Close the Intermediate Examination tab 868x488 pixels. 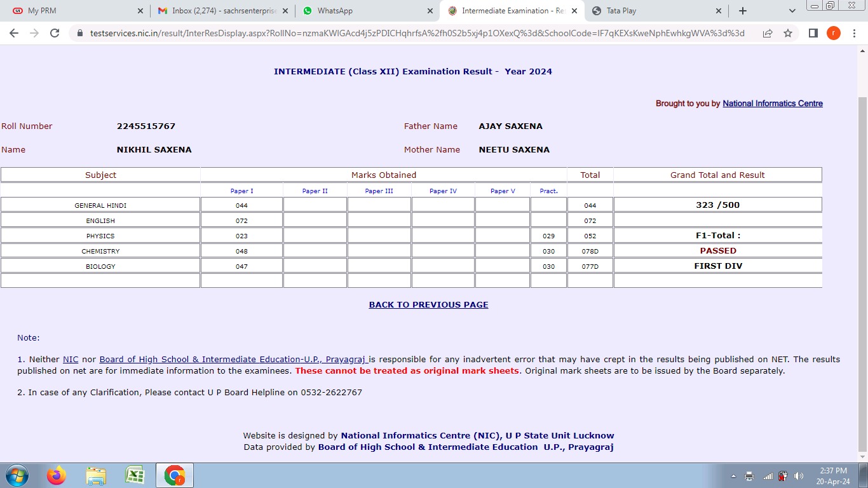click(x=574, y=11)
